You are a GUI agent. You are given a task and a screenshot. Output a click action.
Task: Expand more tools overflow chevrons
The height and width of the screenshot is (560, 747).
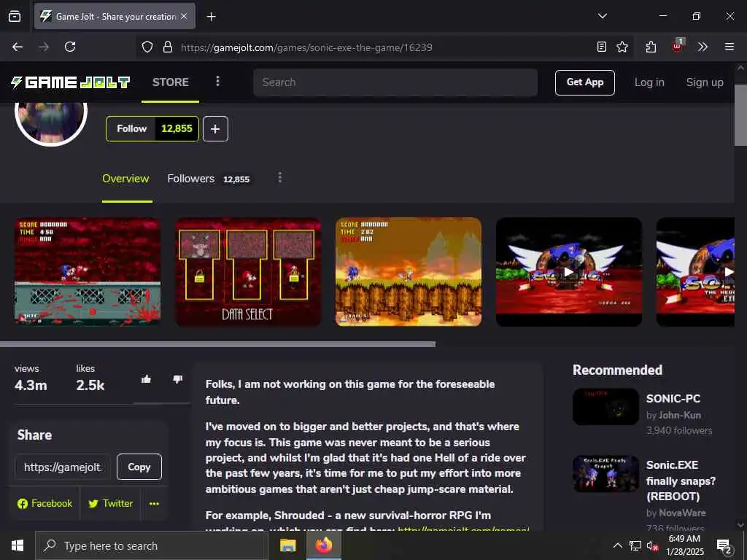[703, 47]
